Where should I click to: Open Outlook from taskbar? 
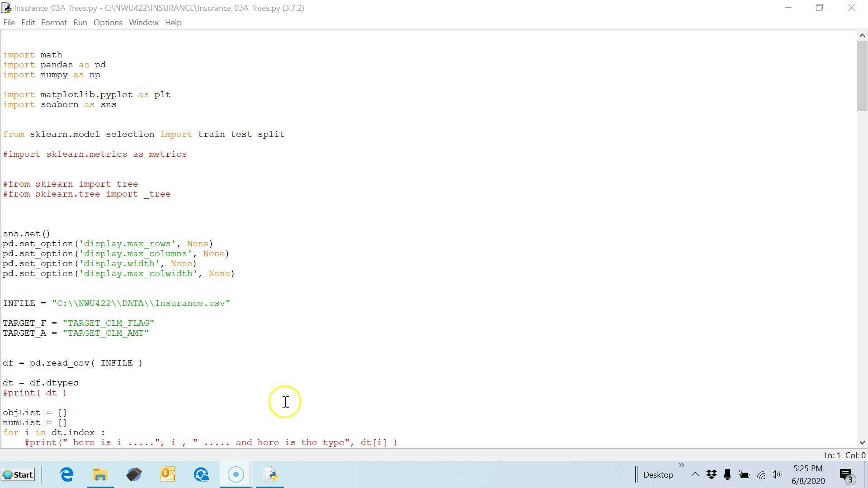[167, 474]
